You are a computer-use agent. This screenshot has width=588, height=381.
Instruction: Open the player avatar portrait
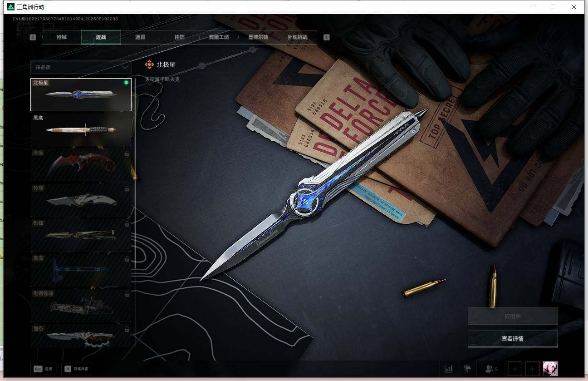pyautogui.click(x=550, y=369)
